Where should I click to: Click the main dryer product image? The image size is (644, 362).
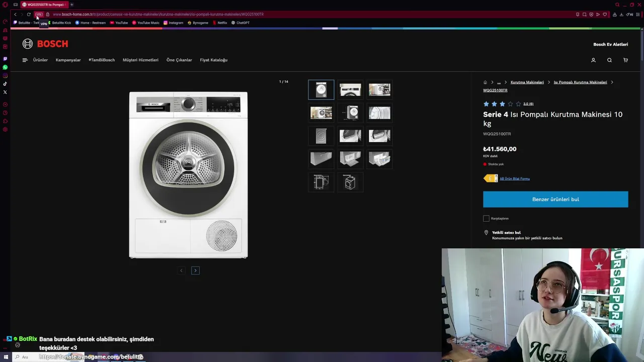click(188, 175)
